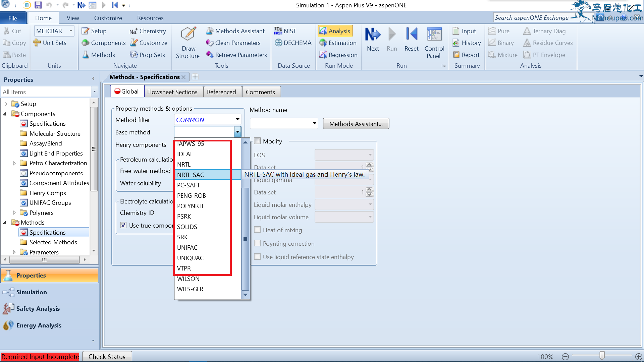Viewport: 644px width, 362px height.
Task: Open Chemistry navigation item
Action: [148, 31]
